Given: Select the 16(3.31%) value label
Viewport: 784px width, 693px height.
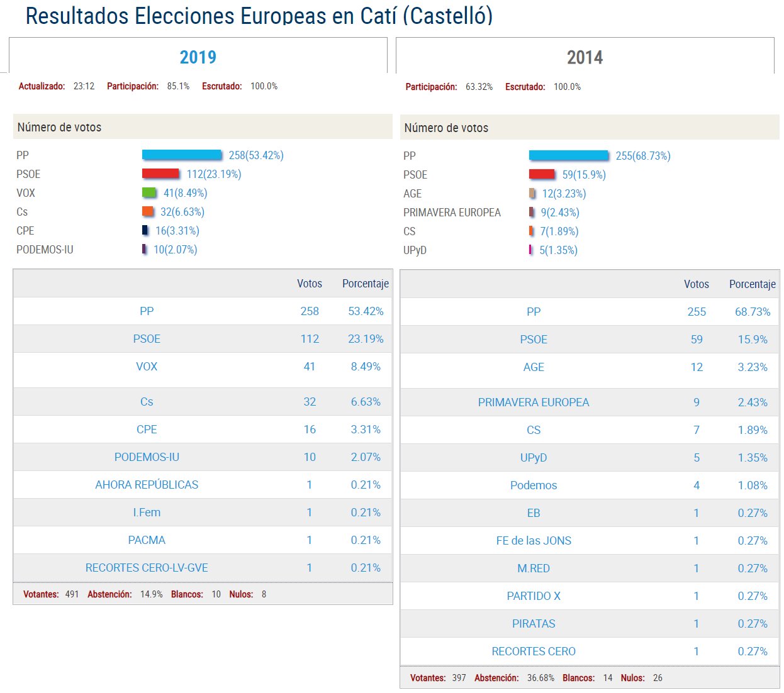Looking at the screenshot, I should pos(177,231).
